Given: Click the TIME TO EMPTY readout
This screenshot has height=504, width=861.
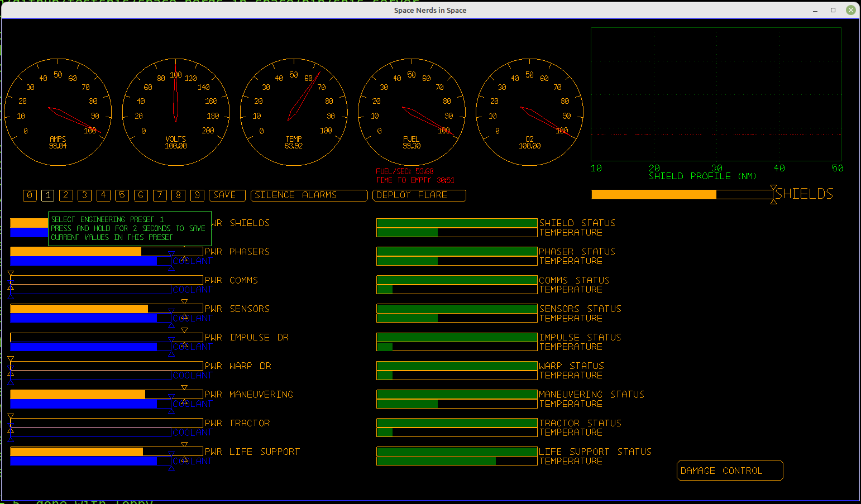Looking at the screenshot, I should (415, 180).
